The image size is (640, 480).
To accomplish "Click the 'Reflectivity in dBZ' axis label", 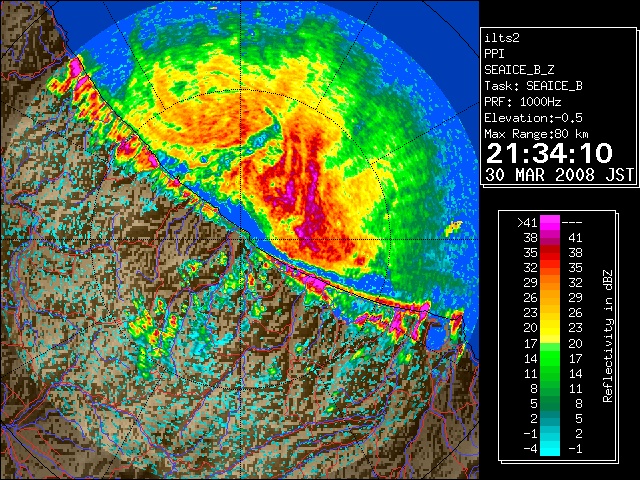I will 608,336.
